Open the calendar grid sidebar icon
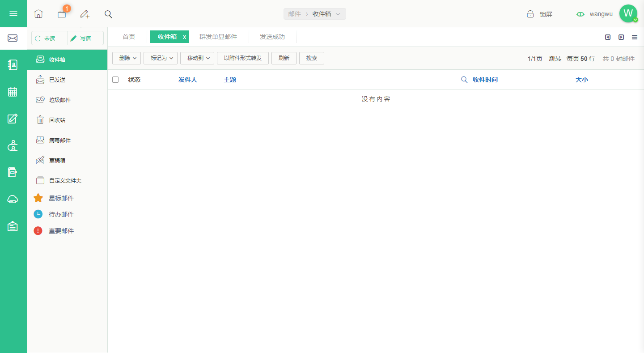This screenshot has height=353, width=644. (x=13, y=92)
